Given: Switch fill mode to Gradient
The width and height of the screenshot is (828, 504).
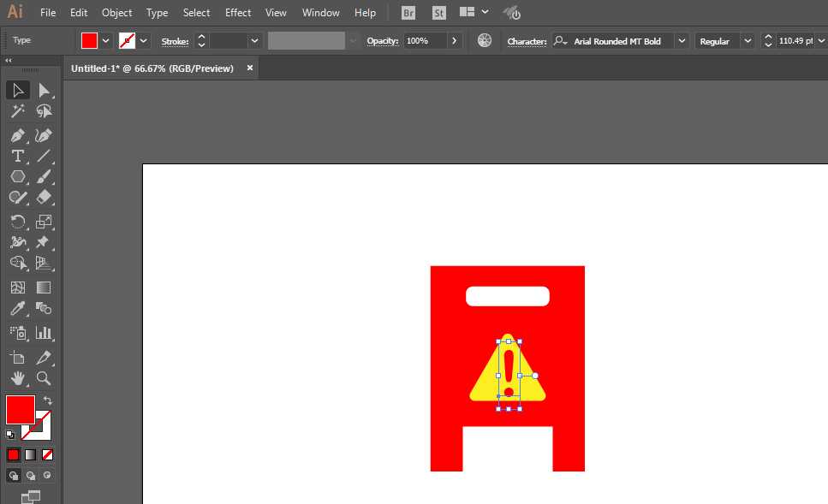Looking at the screenshot, I should 31,454.
